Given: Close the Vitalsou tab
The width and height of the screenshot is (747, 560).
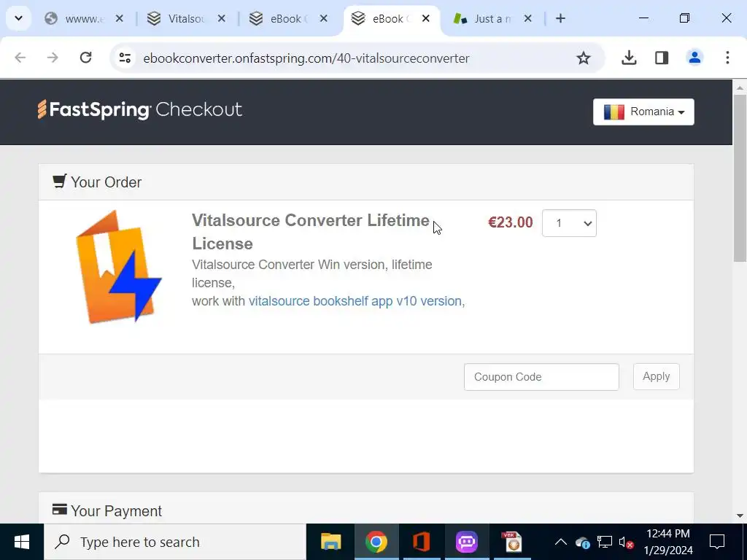Looking at the screenshot, I should tap(222, 18).
